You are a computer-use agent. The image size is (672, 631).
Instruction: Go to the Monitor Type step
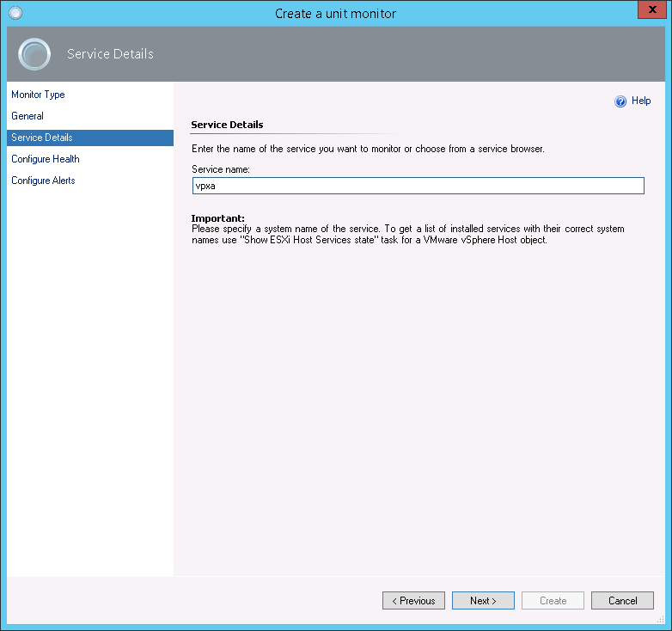pyautogui.click(x=38, y=95)
